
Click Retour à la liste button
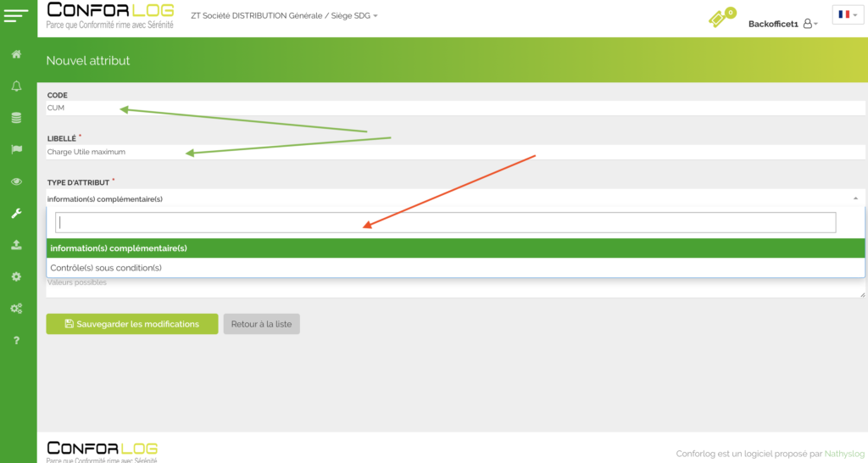(261, 324)
